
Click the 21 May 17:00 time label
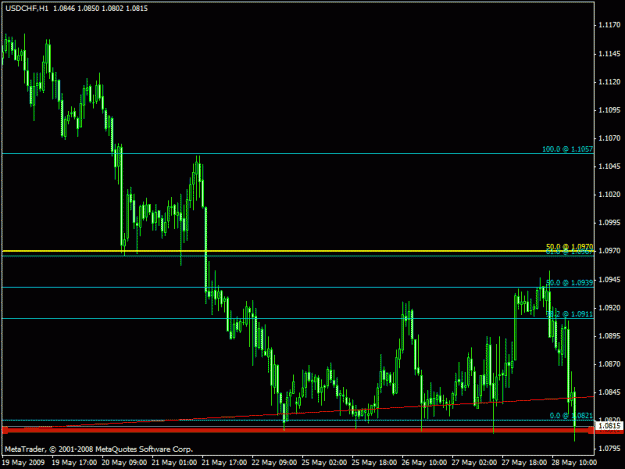pyautogui.click(x=224, y=463)
